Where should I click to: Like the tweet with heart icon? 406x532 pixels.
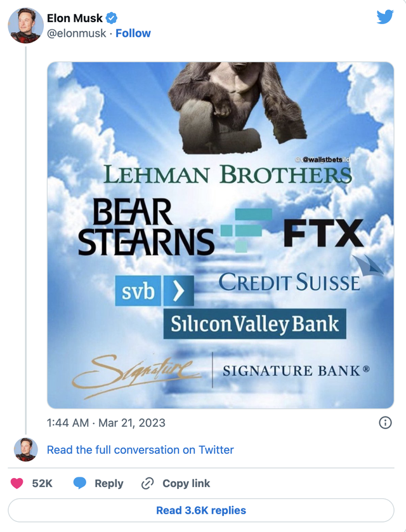click(x=18, y=483)
